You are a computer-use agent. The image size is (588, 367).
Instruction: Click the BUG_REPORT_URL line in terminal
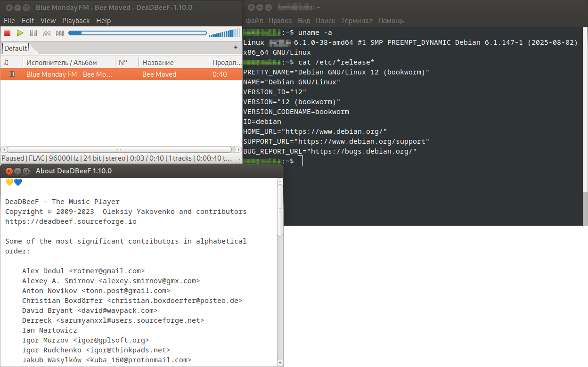point(330,151)
